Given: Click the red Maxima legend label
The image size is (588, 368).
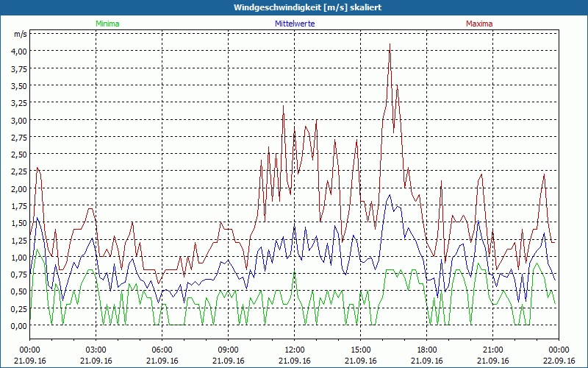Looking at the screenshot, I should click(x=479, y=24).
